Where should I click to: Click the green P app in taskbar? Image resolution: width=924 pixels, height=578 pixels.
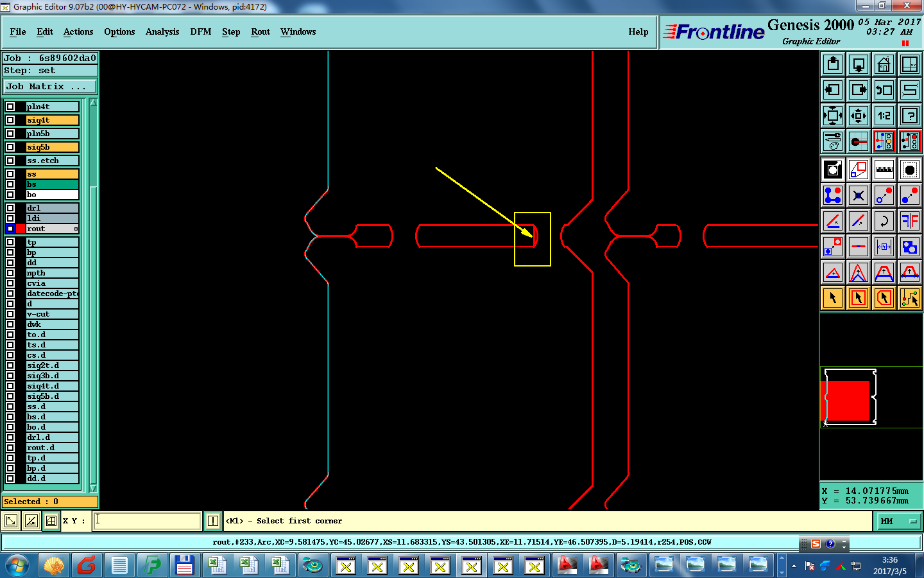click(x=153, y=566)
